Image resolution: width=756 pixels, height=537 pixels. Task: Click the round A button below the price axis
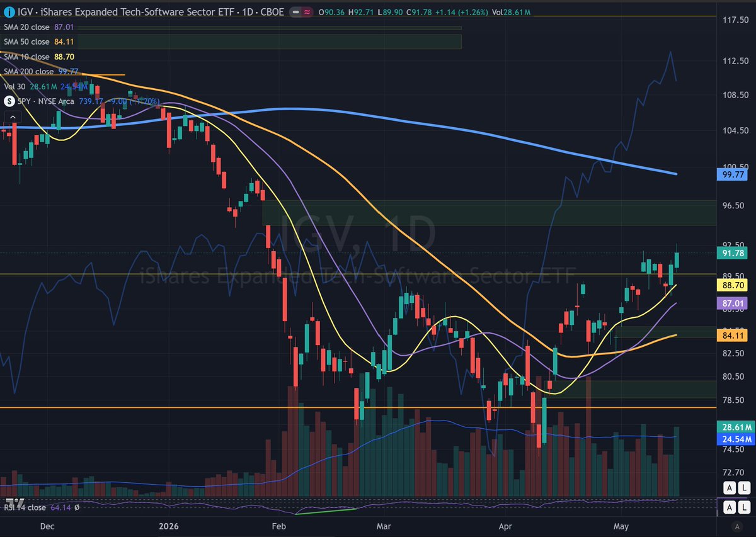[736, 526]
